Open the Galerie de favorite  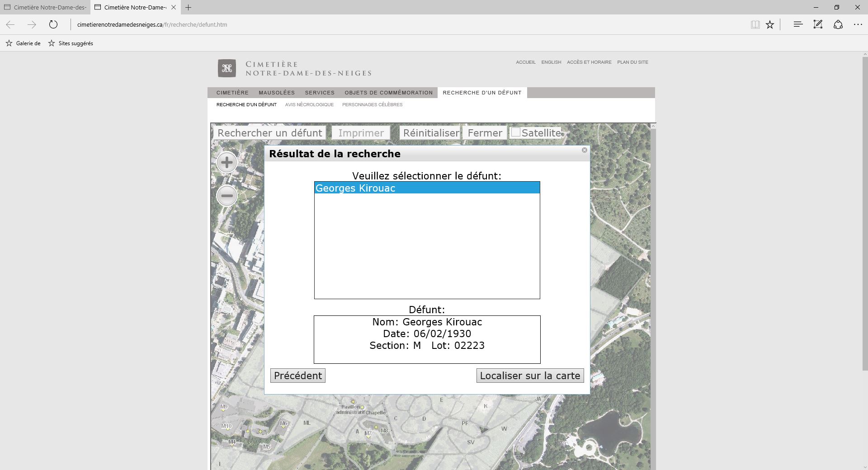click(23, 43)
